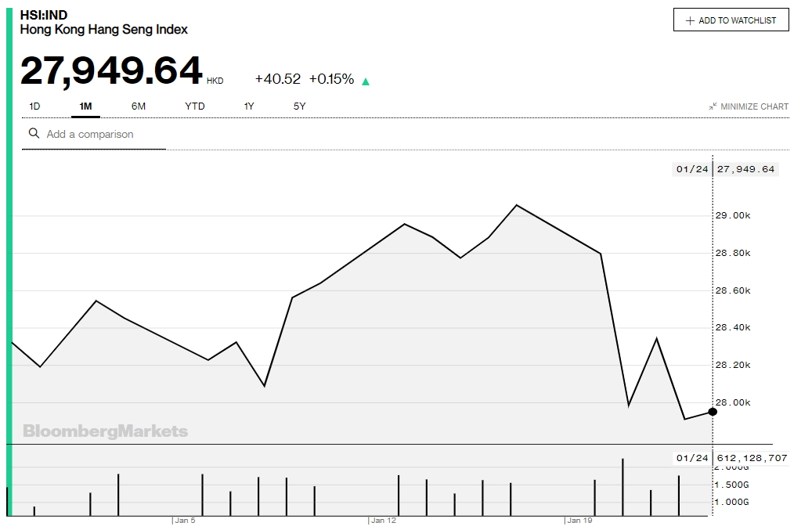The image size is (812, 530).
Task: Select the 1M time range tab
Action: [85, 106]
